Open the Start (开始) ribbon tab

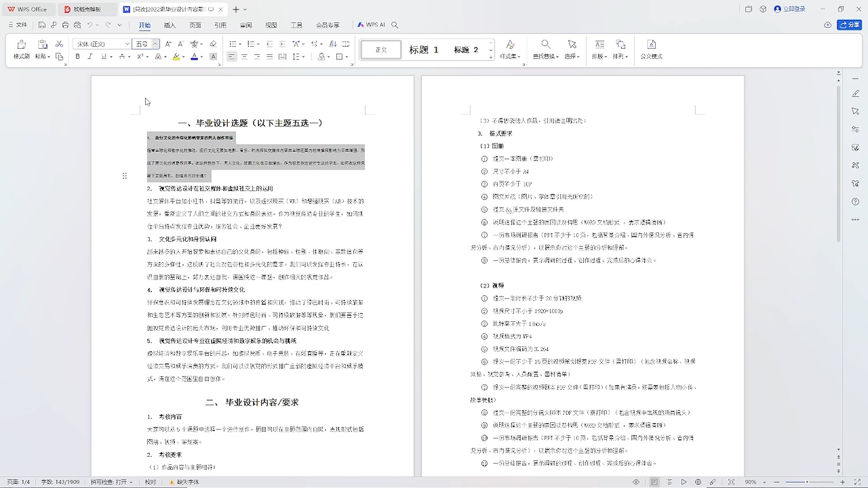[x=145, y=25]
